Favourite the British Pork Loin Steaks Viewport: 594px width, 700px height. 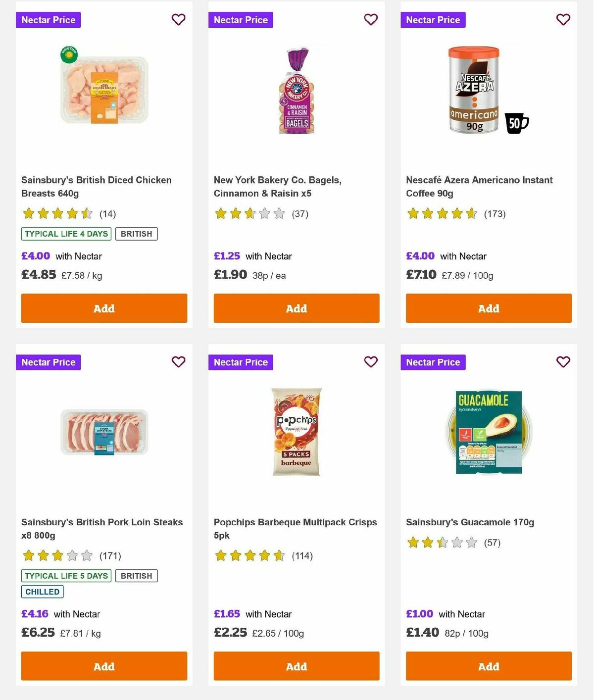pos(178,362)
